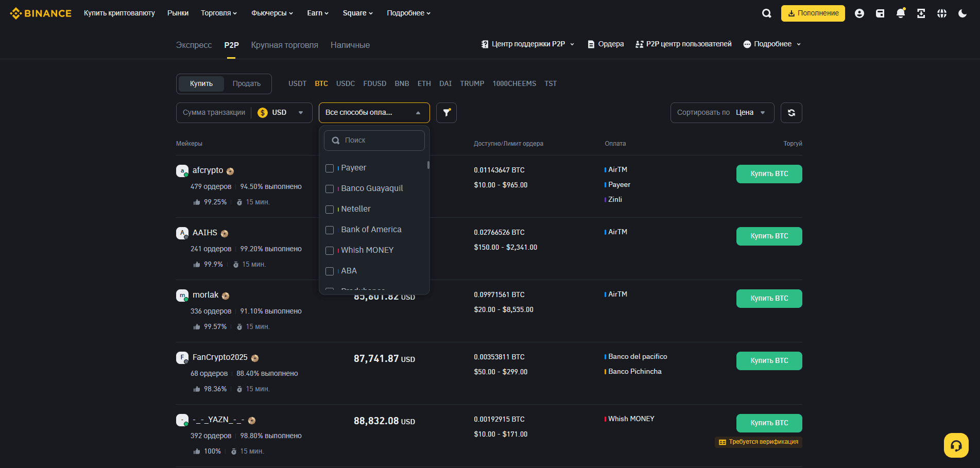Select the 1000CHEEMS coin tab
Screen dimensions: 980x468
pos(514,84)
